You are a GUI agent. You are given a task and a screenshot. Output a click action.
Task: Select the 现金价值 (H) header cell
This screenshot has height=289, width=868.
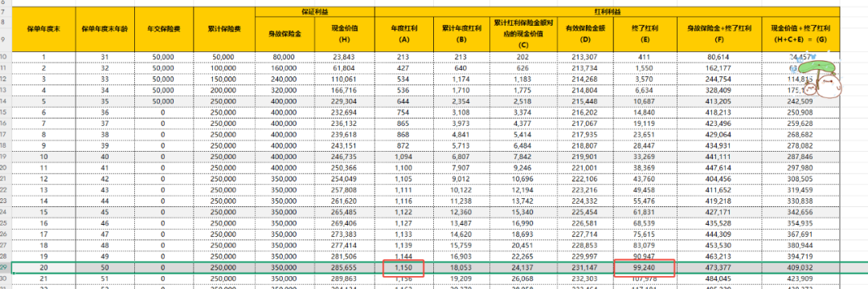345,35
